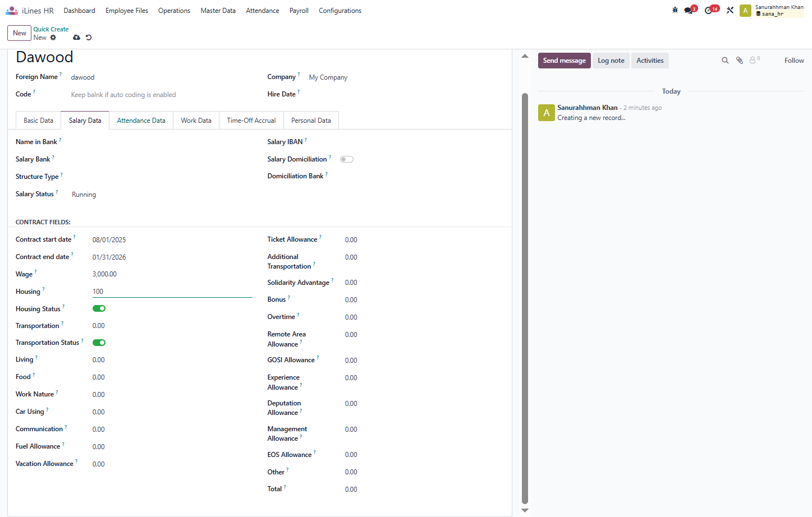Enable the Salary Domiciliation switch
The width and height of the screenshot is (812, 517).
tap(347, 159)
